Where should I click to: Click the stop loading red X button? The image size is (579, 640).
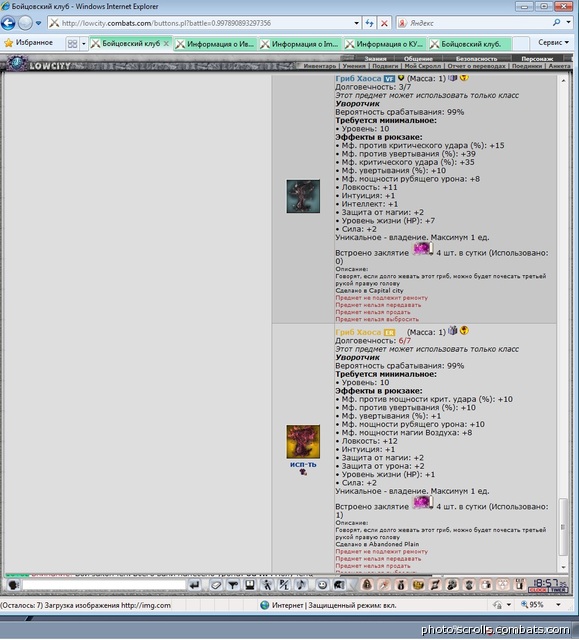[x=384, y=23]
